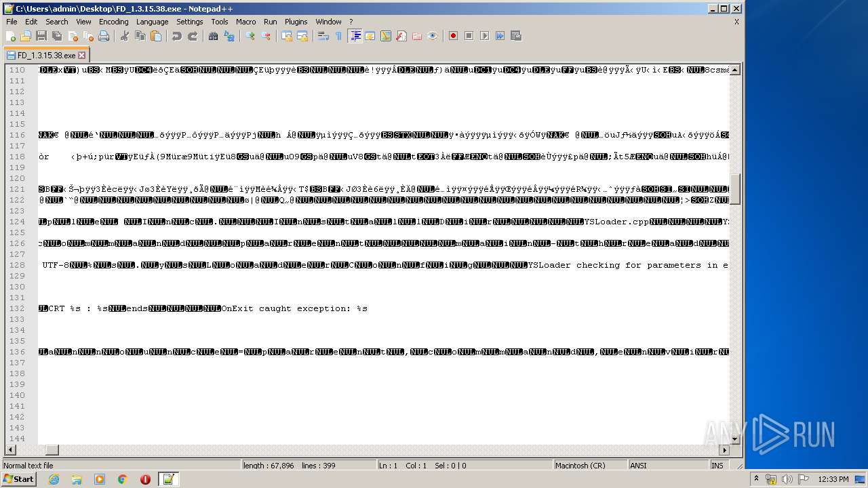
Task: Open the File menu
Action: [12, 22]
